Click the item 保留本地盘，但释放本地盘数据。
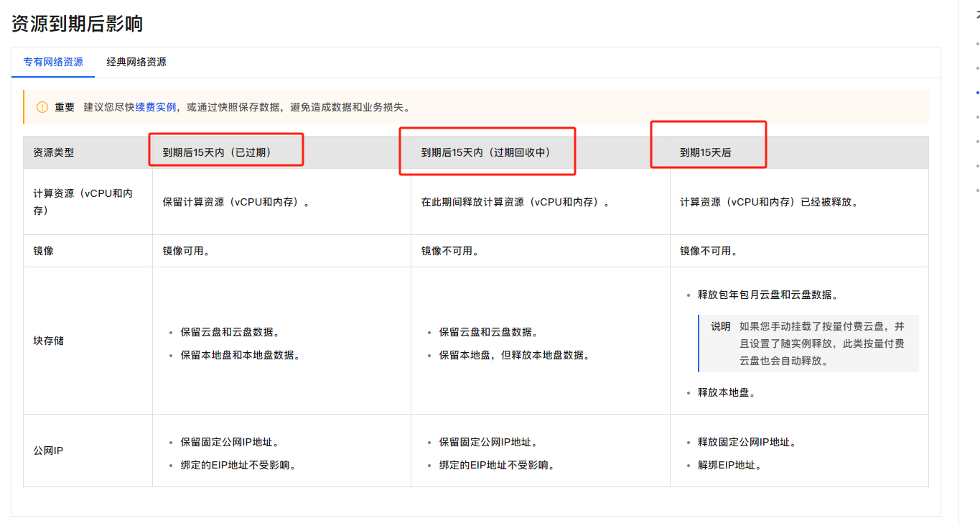The image size is (980, 526). (514, 355)
